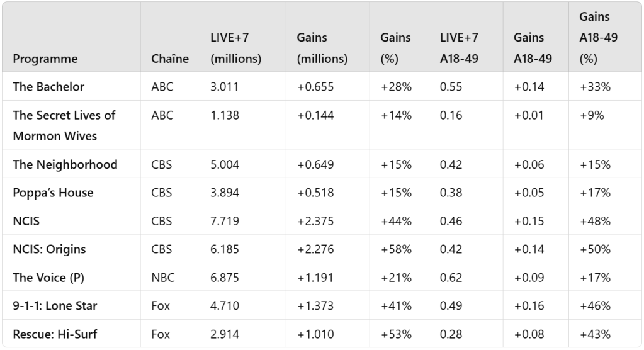Select the 0.62 LIVE+7 A18-49 value
The width and height of the screenshot is (644, 350).
[x=451, y=278]
